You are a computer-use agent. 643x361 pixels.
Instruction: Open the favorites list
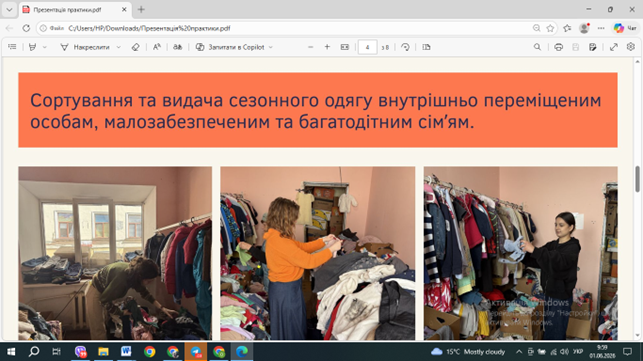tap(567, 28)
